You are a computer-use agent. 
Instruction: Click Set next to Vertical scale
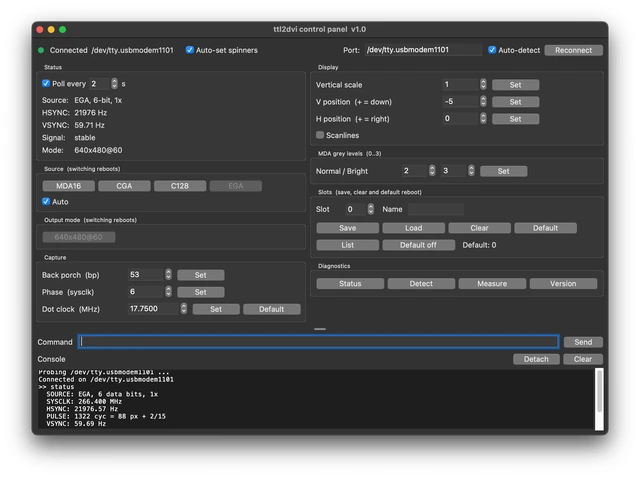[516, 85]
